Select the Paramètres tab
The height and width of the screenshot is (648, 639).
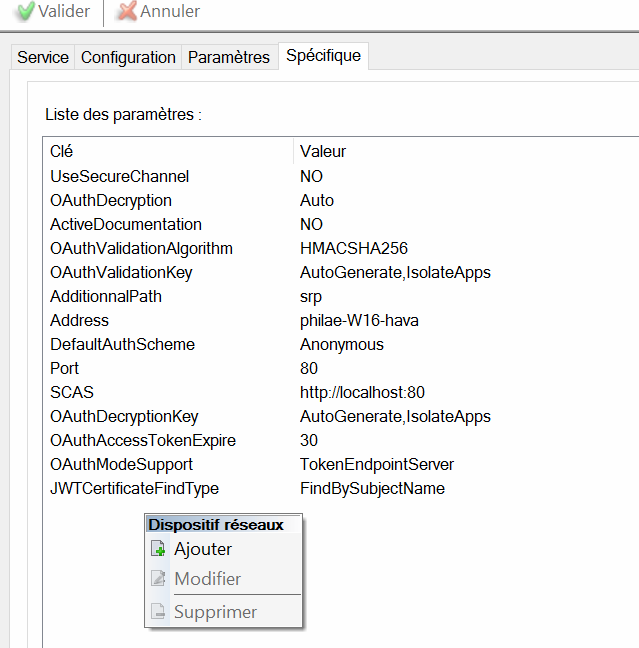point(229,57)
